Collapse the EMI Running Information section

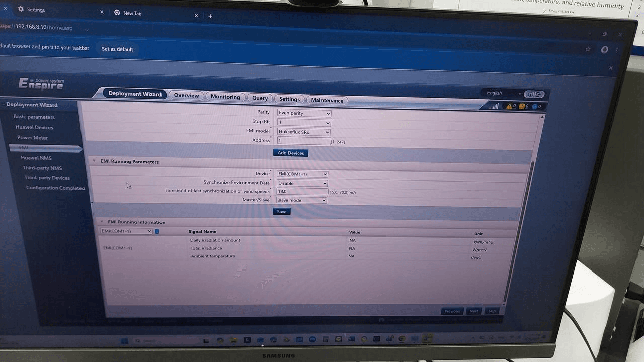click(101, 222)
